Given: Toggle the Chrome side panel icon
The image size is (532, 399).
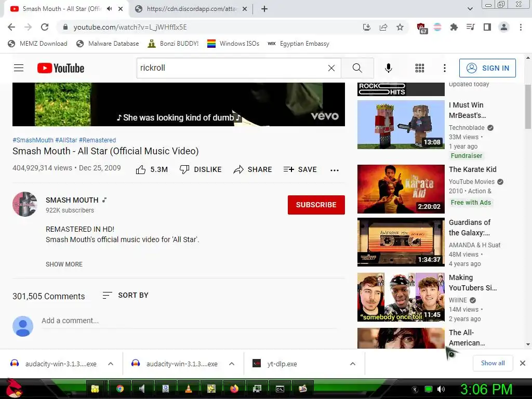Looking at the screenshot, I should point(487,27).
